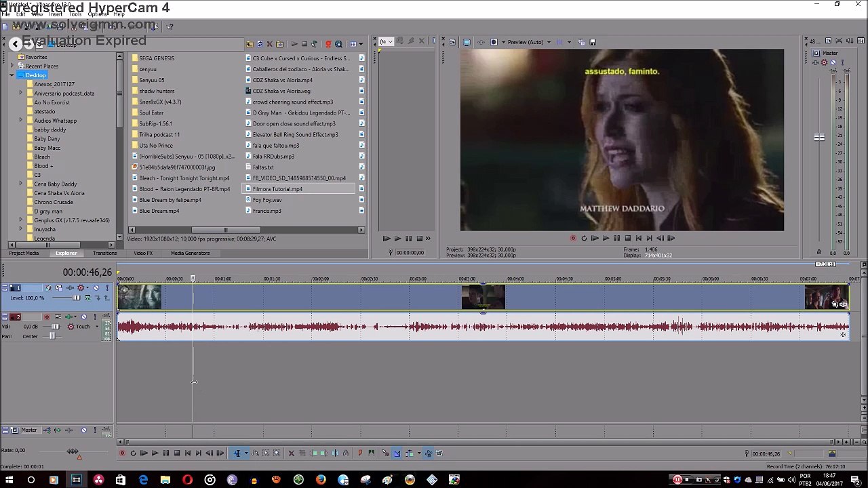Solo video track 1
The width and height of the screenshot is (868, 488).
tap(107, 287)
